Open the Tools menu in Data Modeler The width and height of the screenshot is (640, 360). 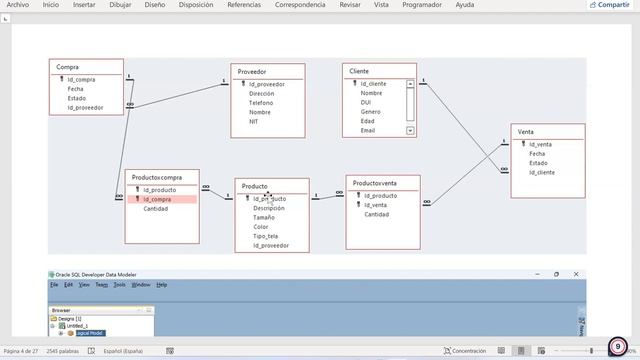coord(119,285)
